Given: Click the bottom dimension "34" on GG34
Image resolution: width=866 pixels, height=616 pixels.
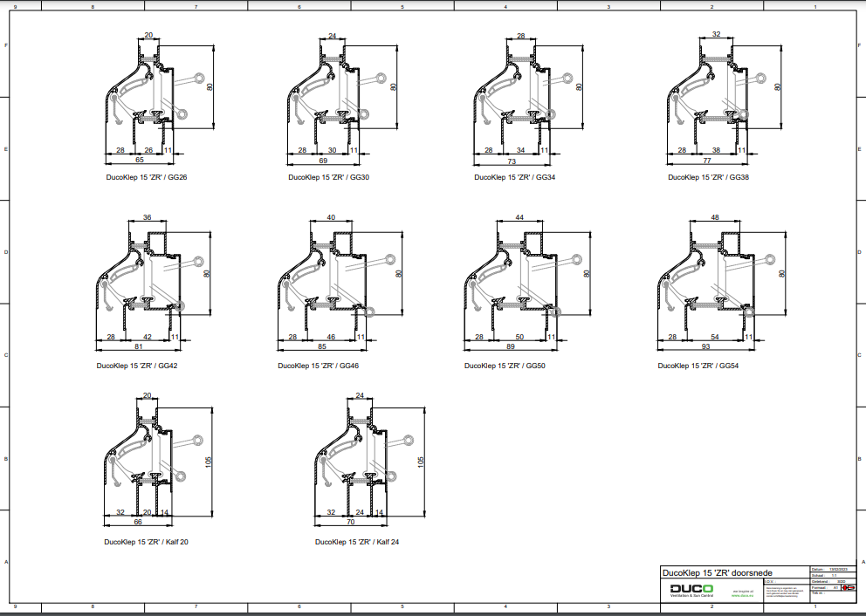Looking at the screenshot, I should [520, 150].
